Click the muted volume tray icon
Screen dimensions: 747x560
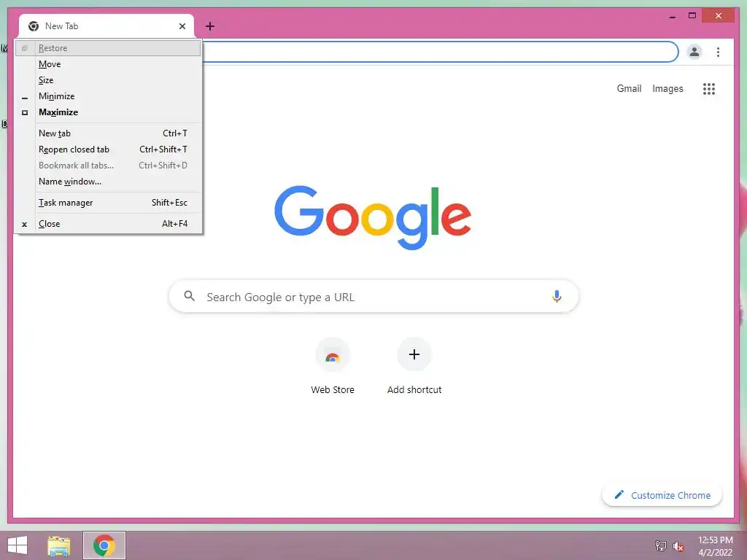[x=678, y=545]
